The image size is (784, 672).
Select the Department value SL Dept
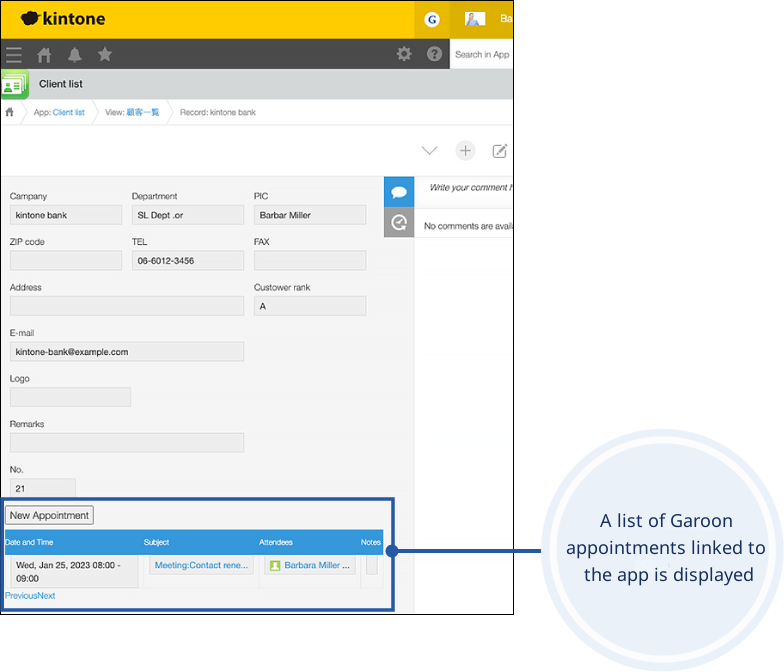[188, 215]
